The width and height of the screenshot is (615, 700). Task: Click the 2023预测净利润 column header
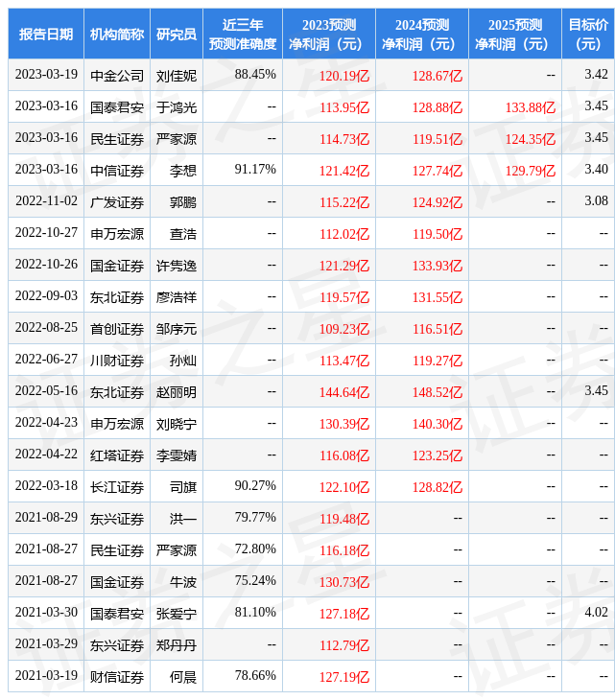(329, 34)
